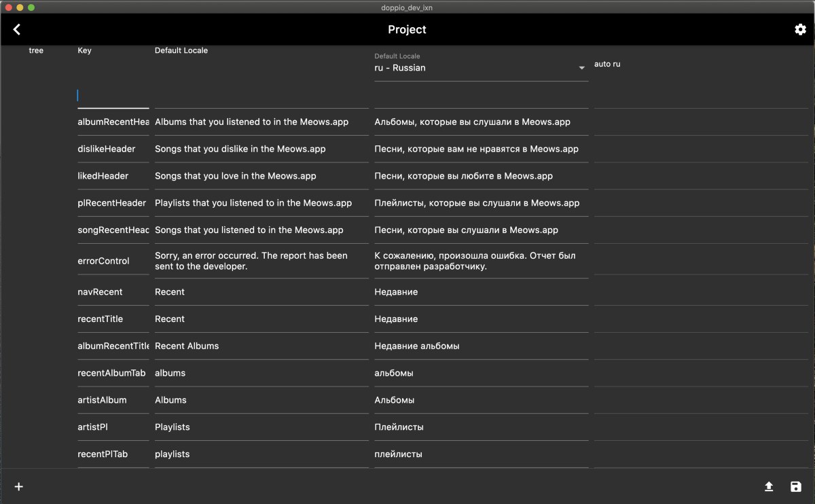The width and height of the screenshot is (815, 504).
Task: Edit lowercase "playlists" default text
Action: point(261,454)
